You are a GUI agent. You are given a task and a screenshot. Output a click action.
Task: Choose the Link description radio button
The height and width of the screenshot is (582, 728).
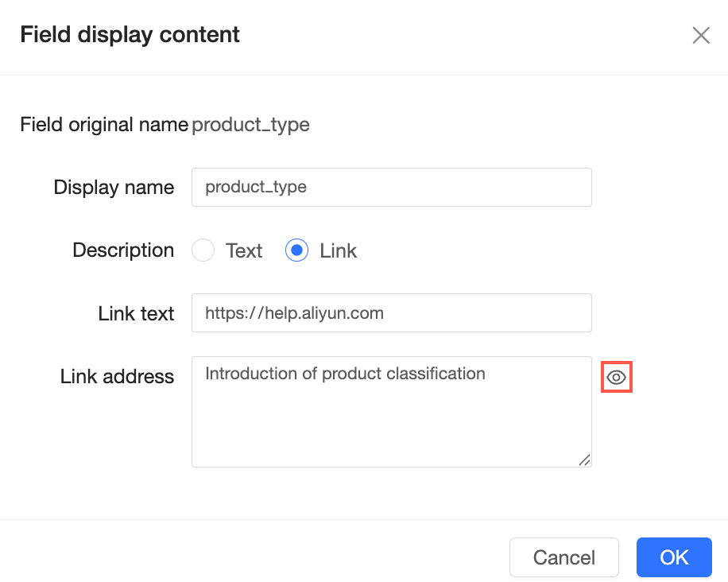point(296,250)
